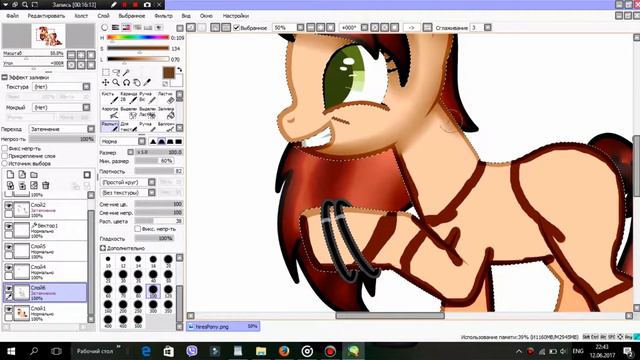Image resolution: width=640 pixels, height=360 pixels.
Task: Create a new layer folder
Action: [x=34, y=175]
